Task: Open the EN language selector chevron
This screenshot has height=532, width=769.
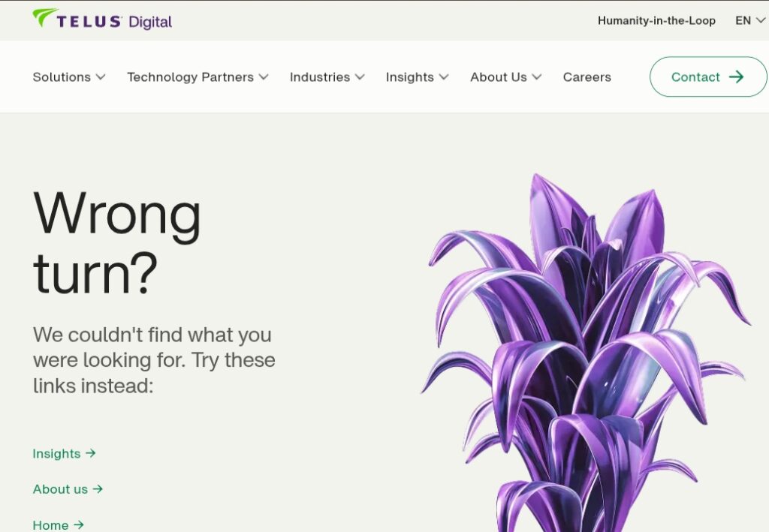Action: coord(761,20)
